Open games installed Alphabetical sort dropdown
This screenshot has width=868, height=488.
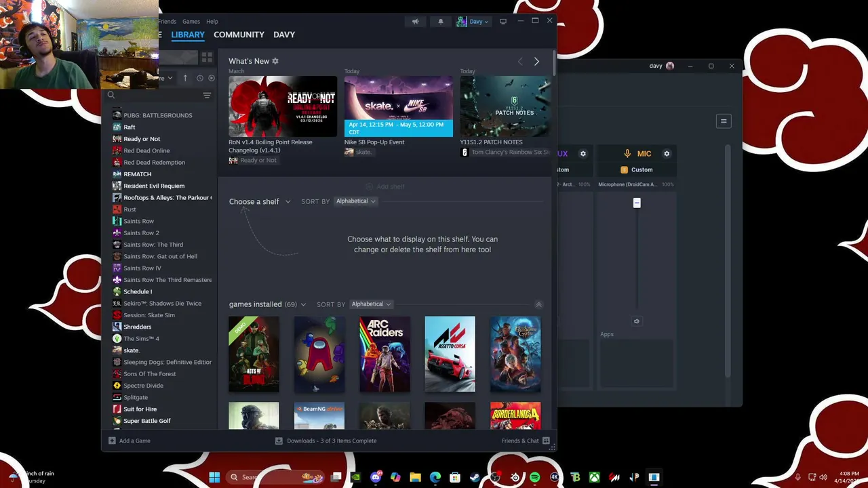click(x=371, y=304)
